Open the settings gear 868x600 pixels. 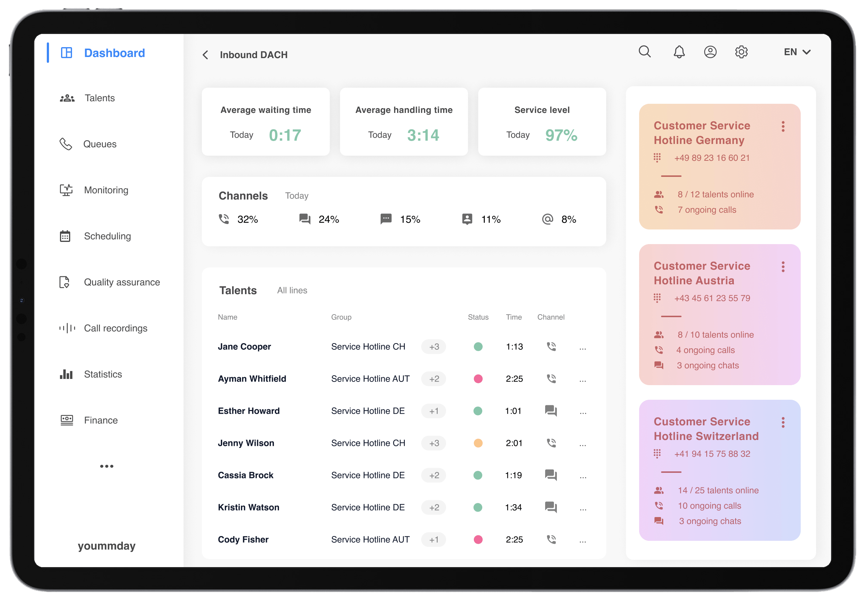741,52
